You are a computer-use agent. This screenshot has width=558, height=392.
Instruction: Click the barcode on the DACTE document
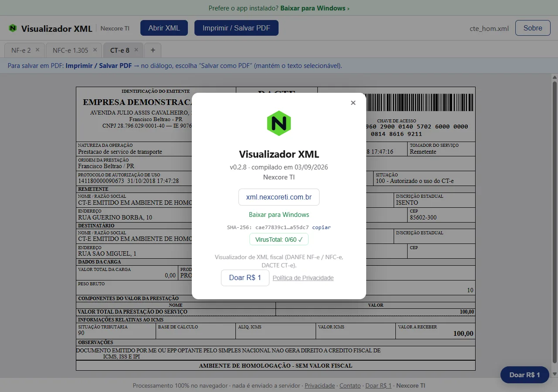(419, 102)
